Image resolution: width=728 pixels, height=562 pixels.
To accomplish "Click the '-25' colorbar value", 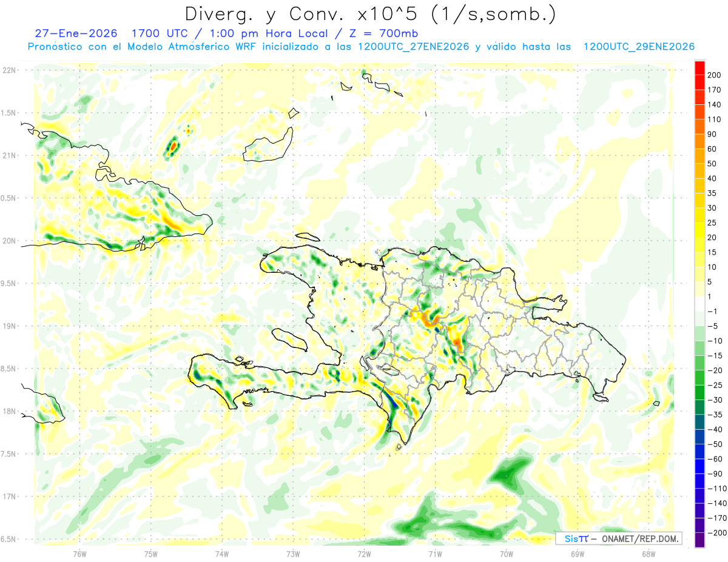I will pos(715,385).
